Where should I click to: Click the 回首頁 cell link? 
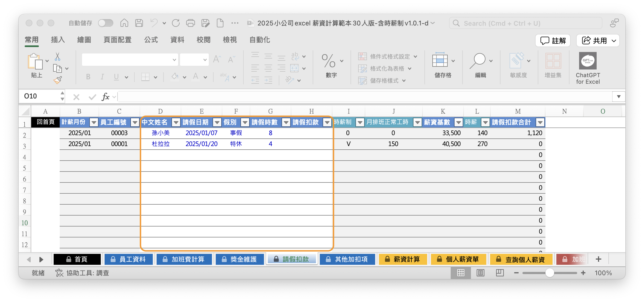point(45,122)
